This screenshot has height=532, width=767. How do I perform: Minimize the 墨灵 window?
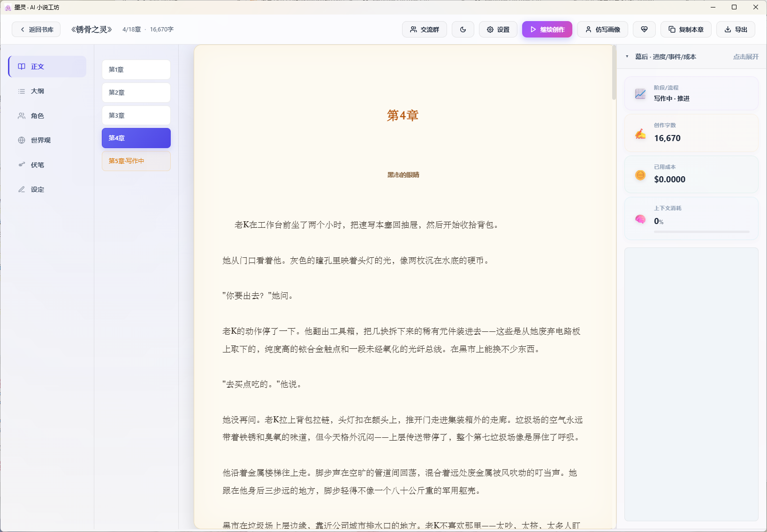[x=713, y=7]
